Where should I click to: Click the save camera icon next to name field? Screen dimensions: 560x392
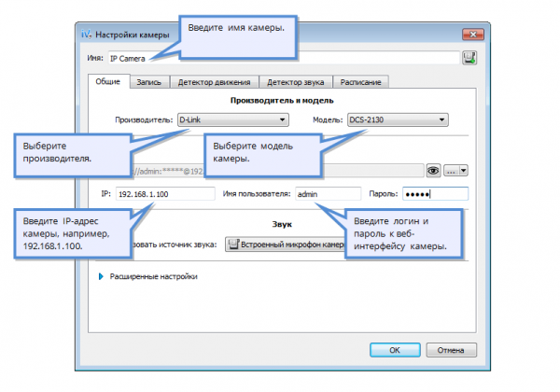coord(469,58)
